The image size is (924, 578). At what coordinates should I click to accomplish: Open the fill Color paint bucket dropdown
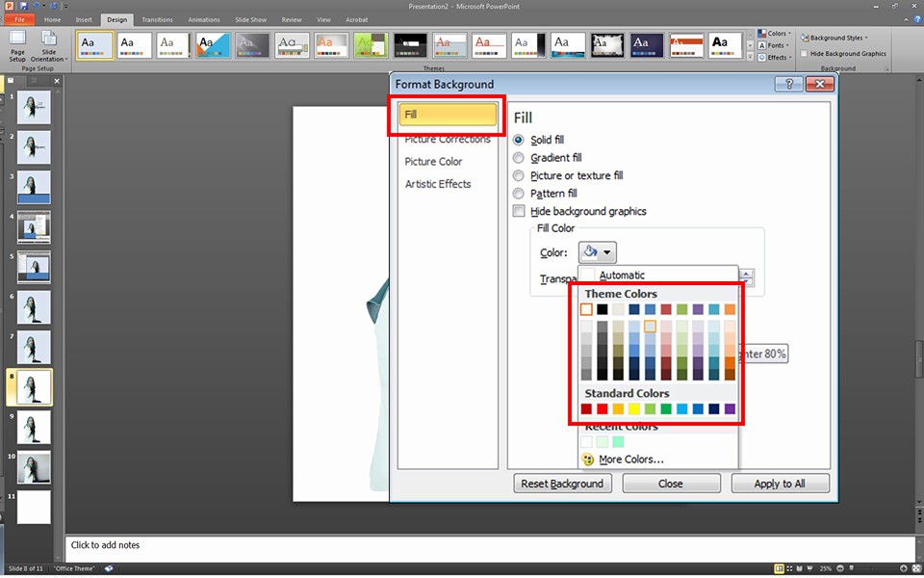click(x=598, y=252)
